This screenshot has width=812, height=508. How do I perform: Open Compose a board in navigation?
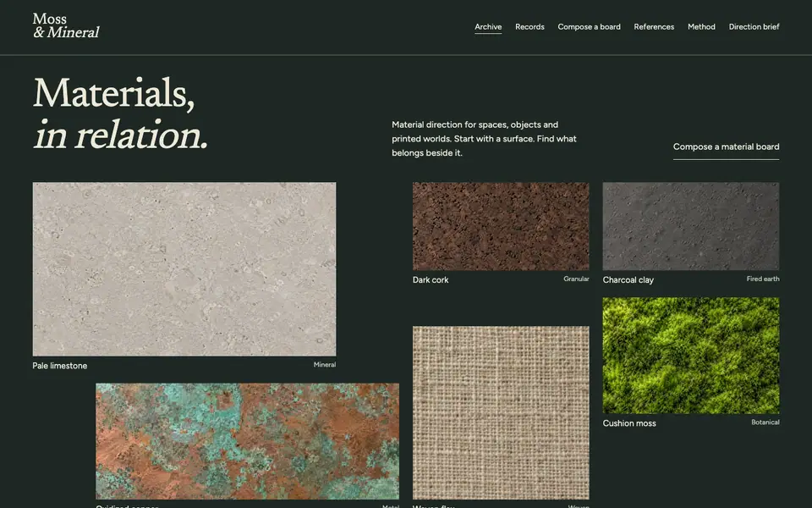tap(589, 27)
